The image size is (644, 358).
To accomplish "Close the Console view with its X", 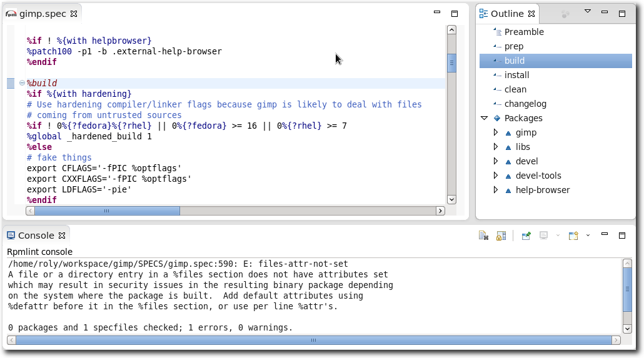I will point(62,236).
